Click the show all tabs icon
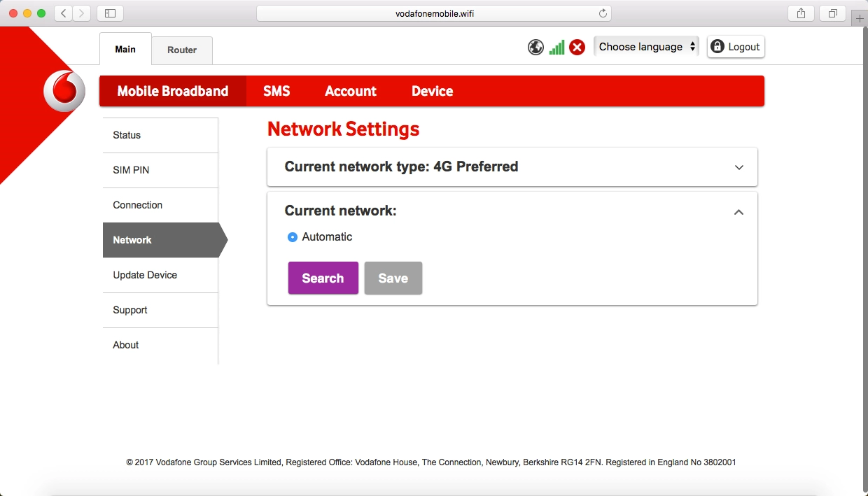 [833, 13]
